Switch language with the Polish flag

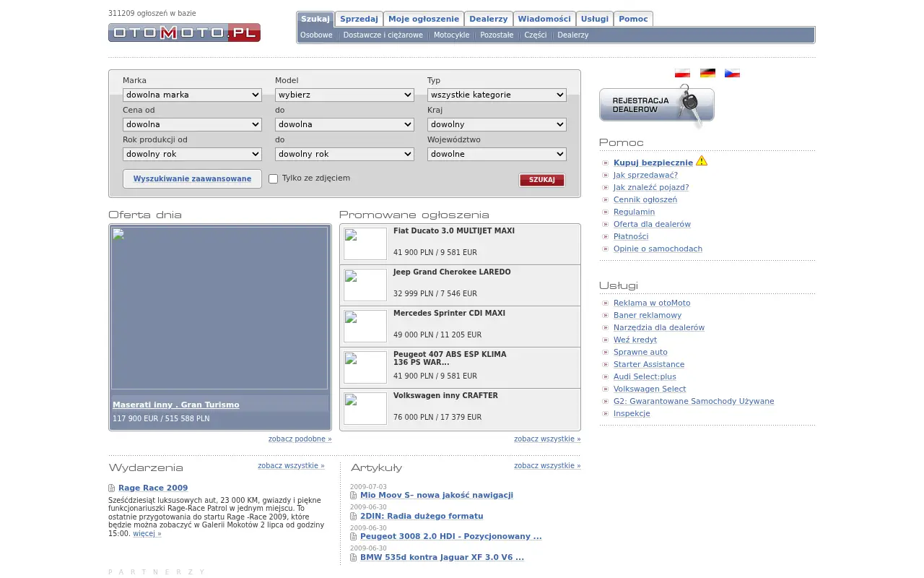pyautogui.click(x=682, y=73)
